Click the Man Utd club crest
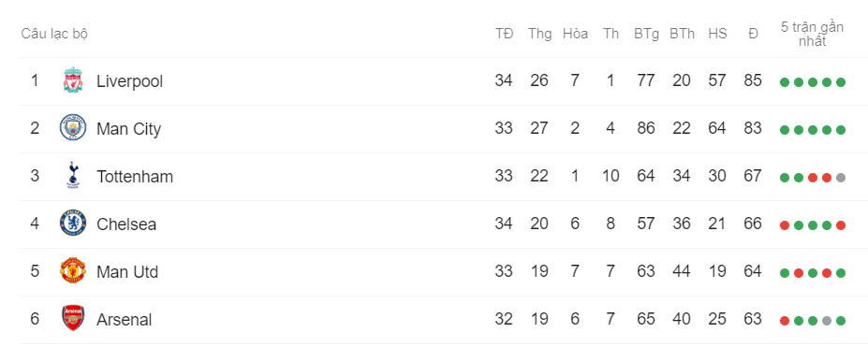This screenshot has height=347, width=868. click(x=73, y=271)
